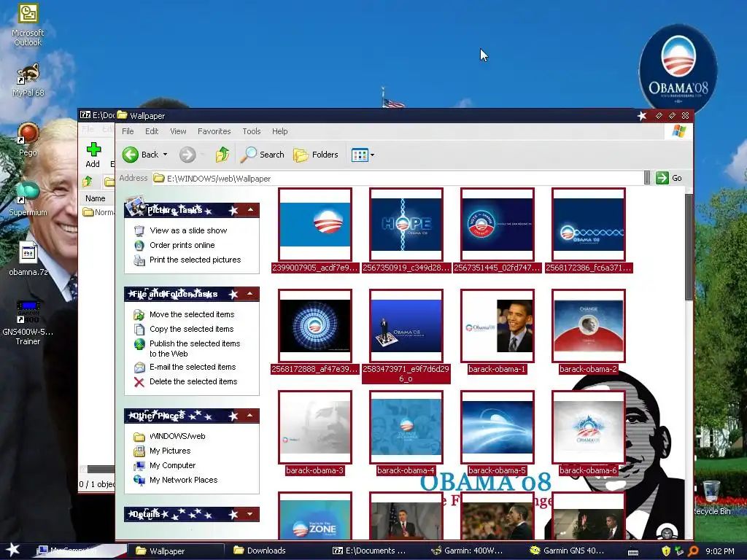This screenshot has width=747, height=560.
Task: Collapse the Other Places panel
Action: click(250, 416)
